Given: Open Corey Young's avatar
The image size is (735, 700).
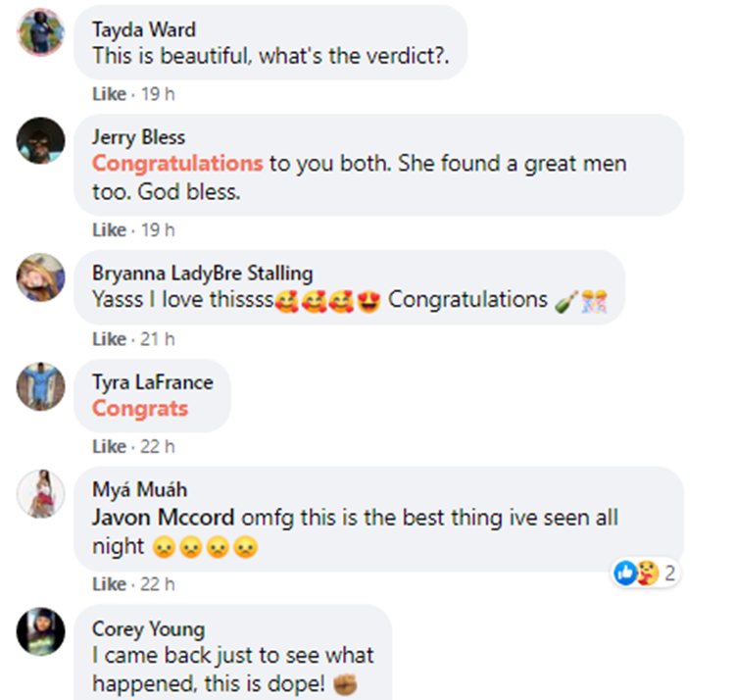Looking at the screenshot, I should click(40, 631).
